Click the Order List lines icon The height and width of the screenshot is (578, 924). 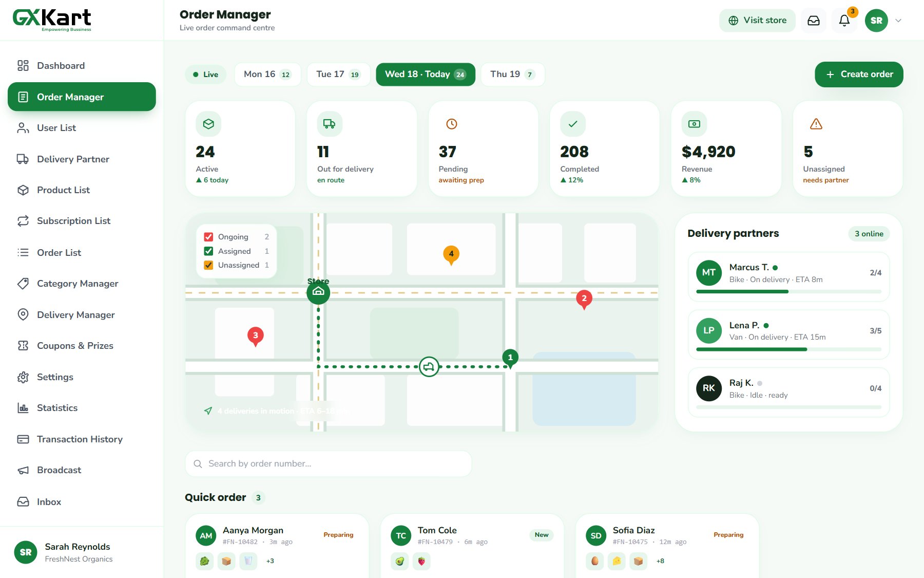point(23,253)
